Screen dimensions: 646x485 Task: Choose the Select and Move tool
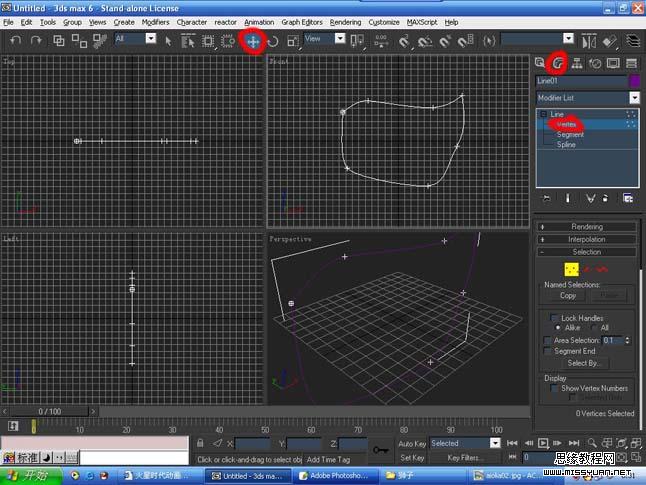253,41
